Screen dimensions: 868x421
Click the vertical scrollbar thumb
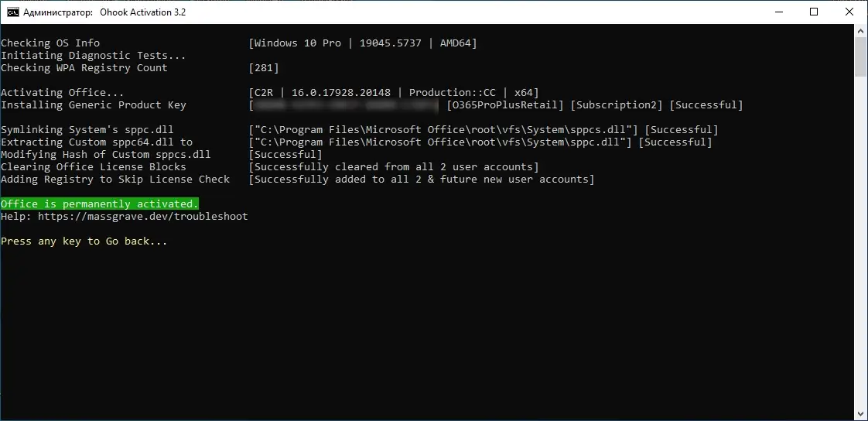[x=861, y=58]
